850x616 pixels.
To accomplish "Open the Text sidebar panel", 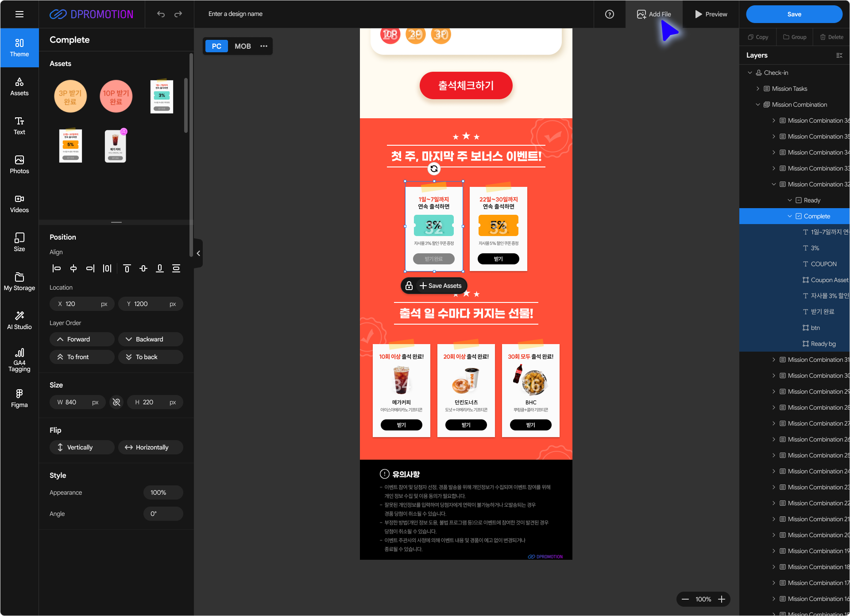I will 19,126.
